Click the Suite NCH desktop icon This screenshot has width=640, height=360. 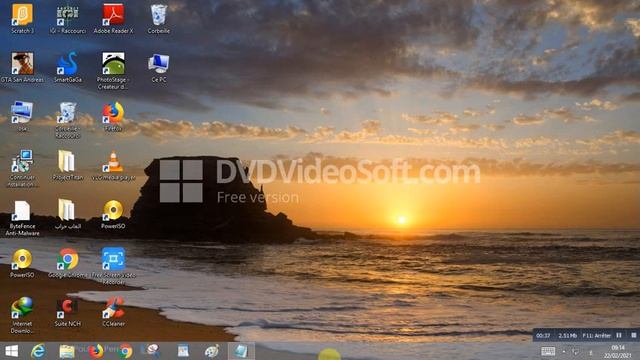[x=68, y=312]
